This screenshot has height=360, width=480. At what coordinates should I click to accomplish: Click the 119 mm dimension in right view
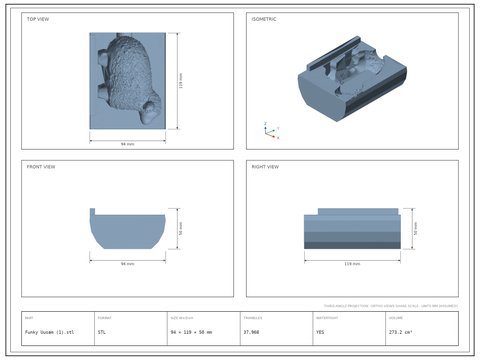coord(352,264)
